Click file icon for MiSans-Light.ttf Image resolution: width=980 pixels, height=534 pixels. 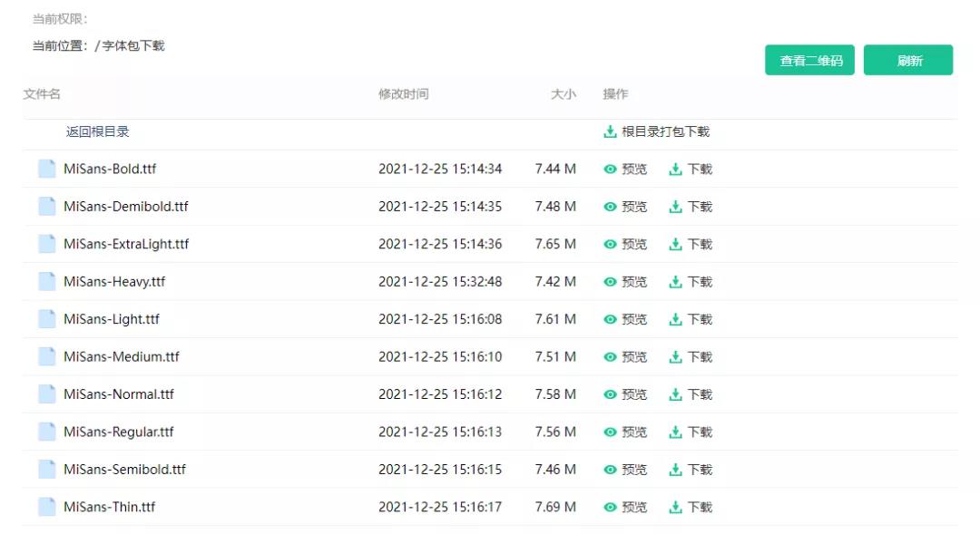(x=47, y=318)
